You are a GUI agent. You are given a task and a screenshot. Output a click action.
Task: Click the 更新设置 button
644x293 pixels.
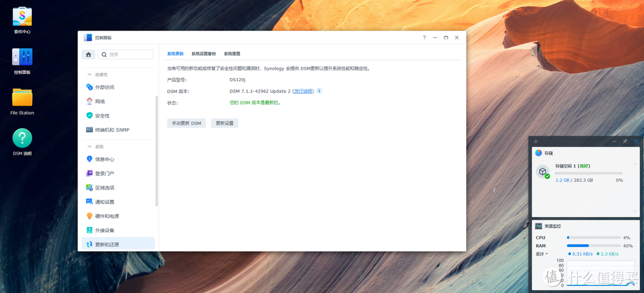point(225,124)
